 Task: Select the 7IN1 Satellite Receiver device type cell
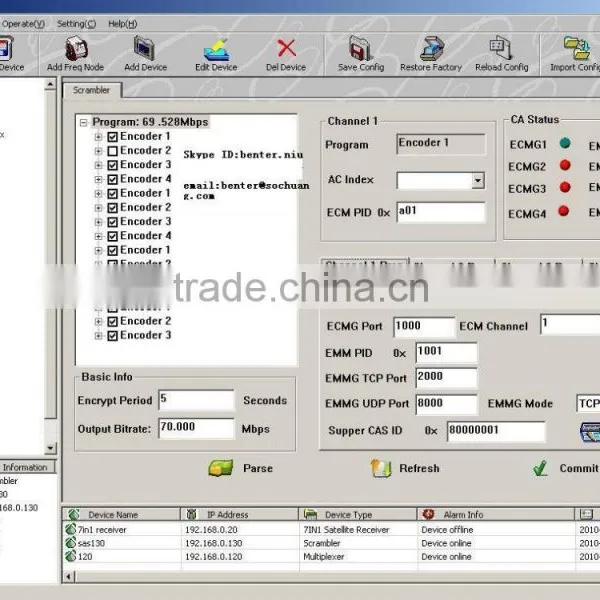coord(346,530)
